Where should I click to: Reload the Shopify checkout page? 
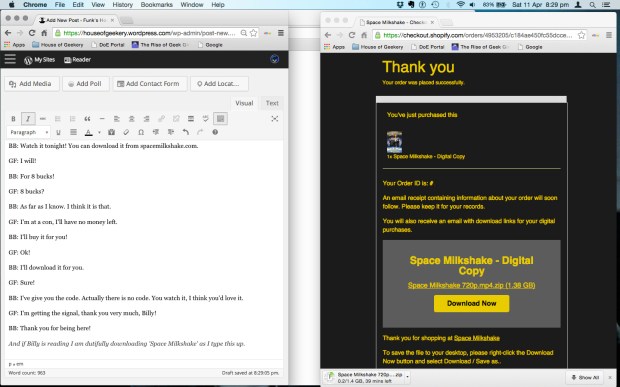(352, 35)
